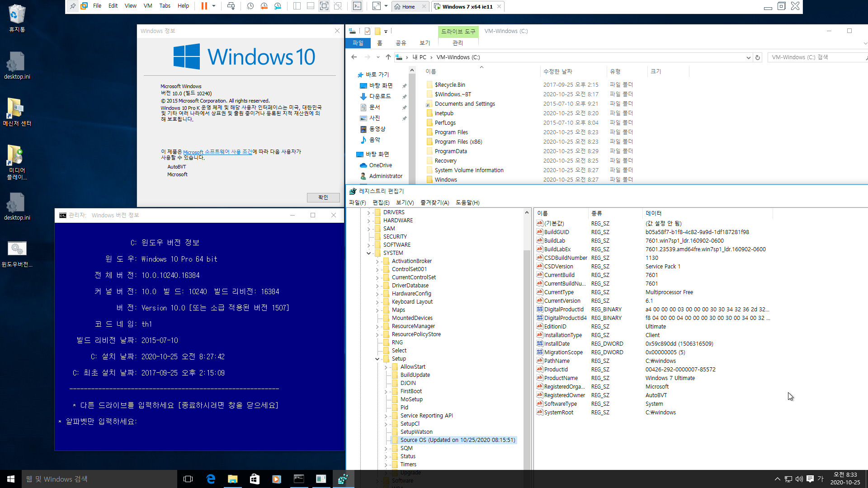Toggle the VMware thumbnail bar view
The image size is (868, 488).
[311, 6]
